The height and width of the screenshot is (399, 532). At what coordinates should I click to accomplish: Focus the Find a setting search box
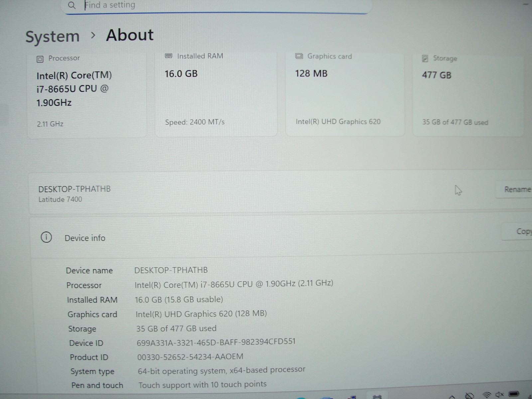pyautogui.click(x=216, y=6)
